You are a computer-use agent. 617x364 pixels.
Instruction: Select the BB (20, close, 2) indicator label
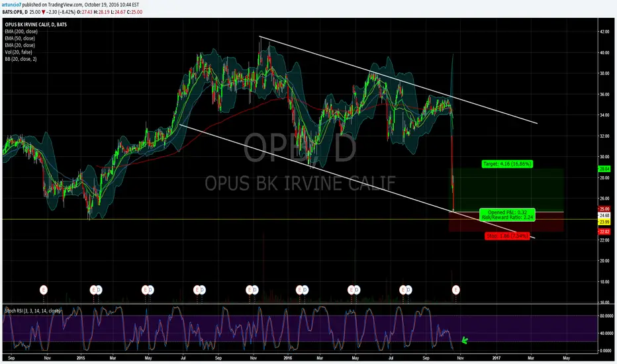[21, 59]
